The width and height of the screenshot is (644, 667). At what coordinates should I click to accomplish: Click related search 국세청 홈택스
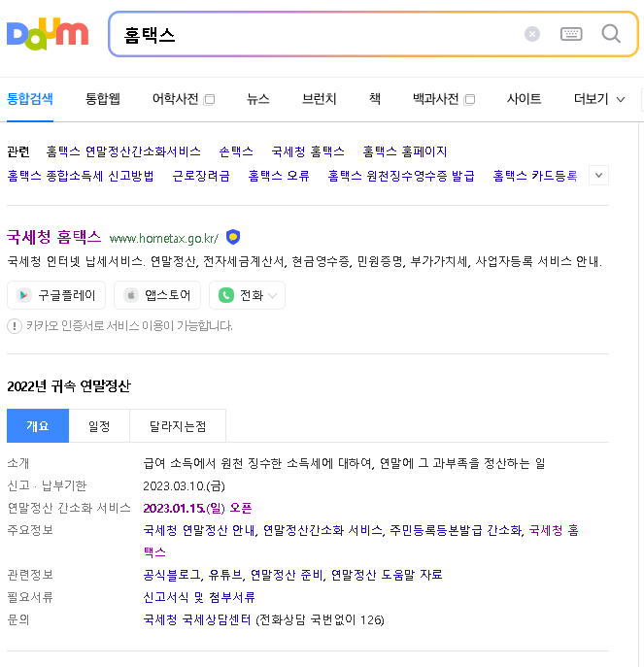[308, 151]
